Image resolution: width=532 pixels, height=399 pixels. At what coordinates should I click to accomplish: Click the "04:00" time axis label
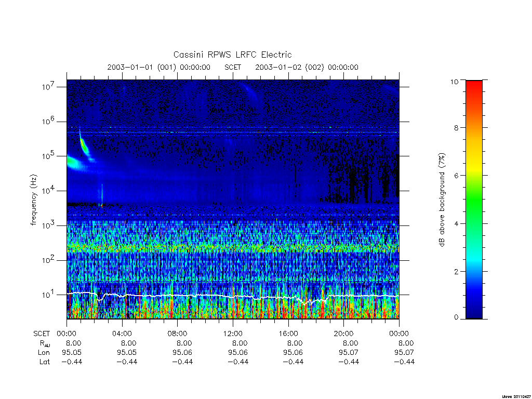pos(122,334)
